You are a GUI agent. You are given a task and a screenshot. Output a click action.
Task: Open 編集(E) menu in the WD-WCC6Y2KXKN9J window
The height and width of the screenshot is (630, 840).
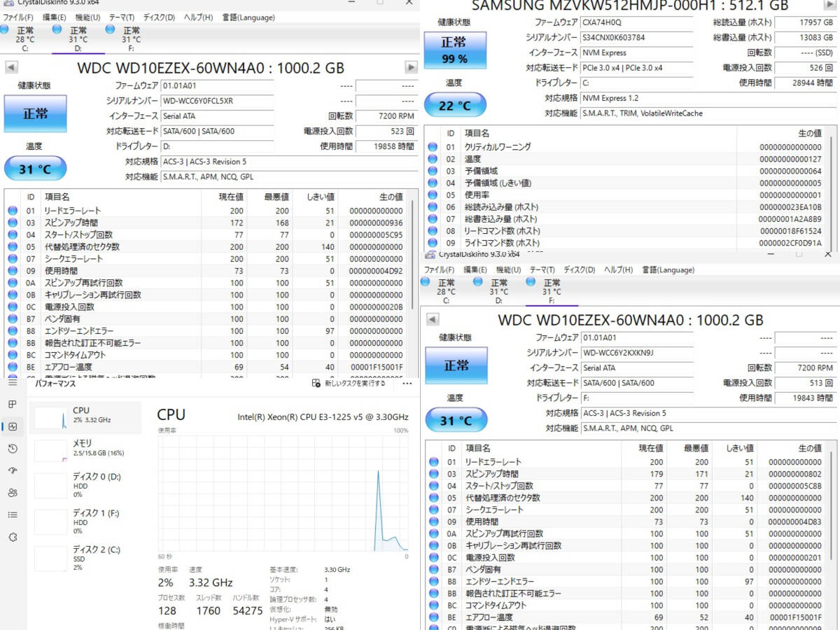pyautogui.click(x=475, y=269)
